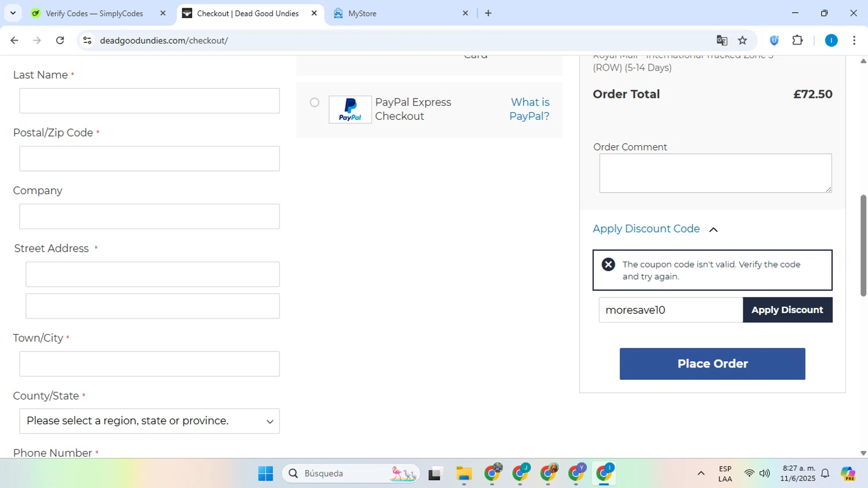The image size is (868, 488).
Task: Select the Checkout Dead Good Undies tab
Action: tap(248, 13)
